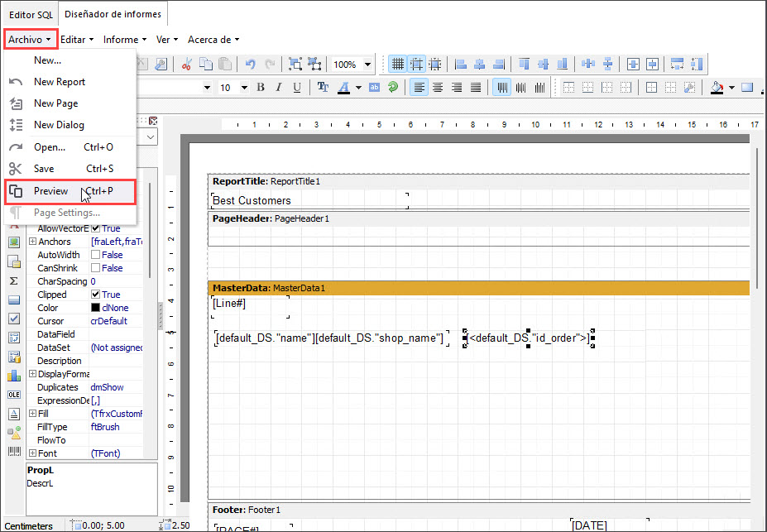Viewport: 767px width, 532px height.
Task: Click the Align left edges icon
Action: click(461, 64)
